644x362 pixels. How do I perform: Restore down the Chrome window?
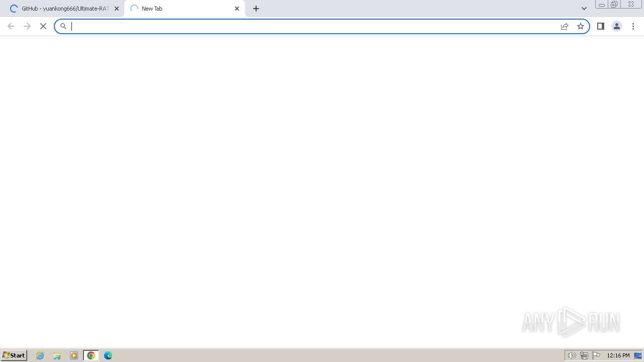click(614, 5)
